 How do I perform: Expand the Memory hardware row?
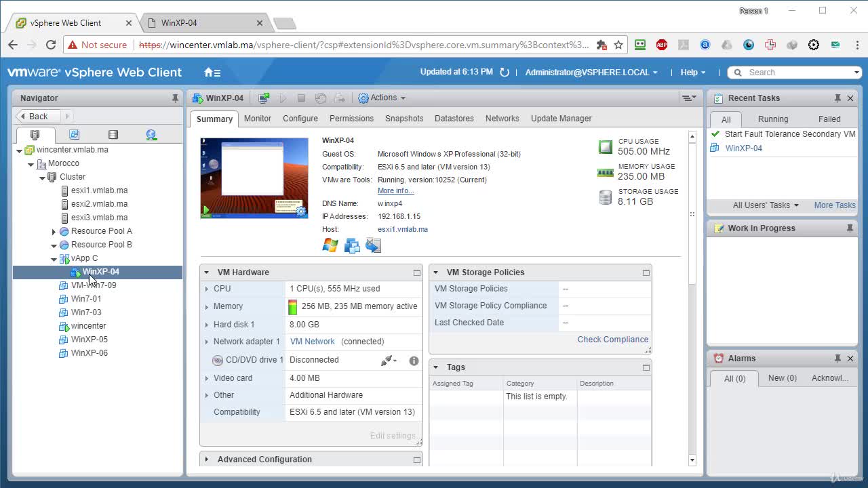(x=207, y=307)
